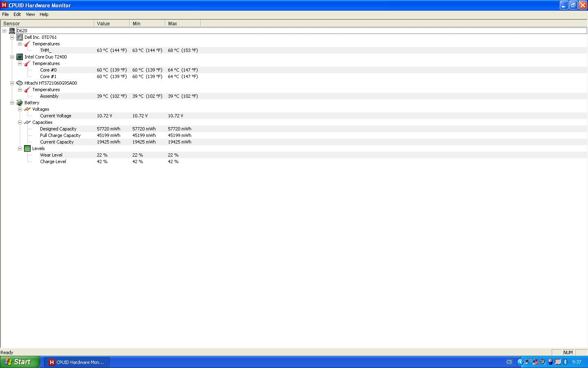Click the thermometer icon under Intel Core Duo
Screen dimensions: 588x368
27,63
